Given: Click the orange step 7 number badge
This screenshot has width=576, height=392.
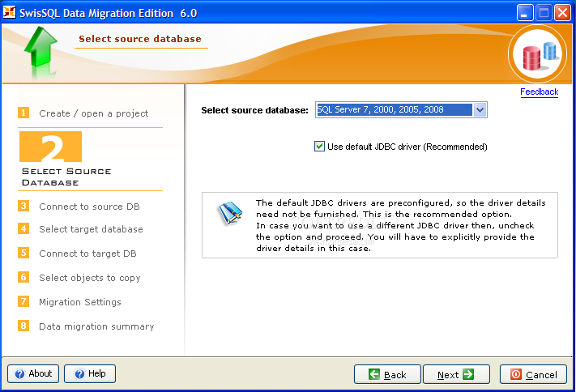Looking at the screenshot, I should (x=23, y=301).
